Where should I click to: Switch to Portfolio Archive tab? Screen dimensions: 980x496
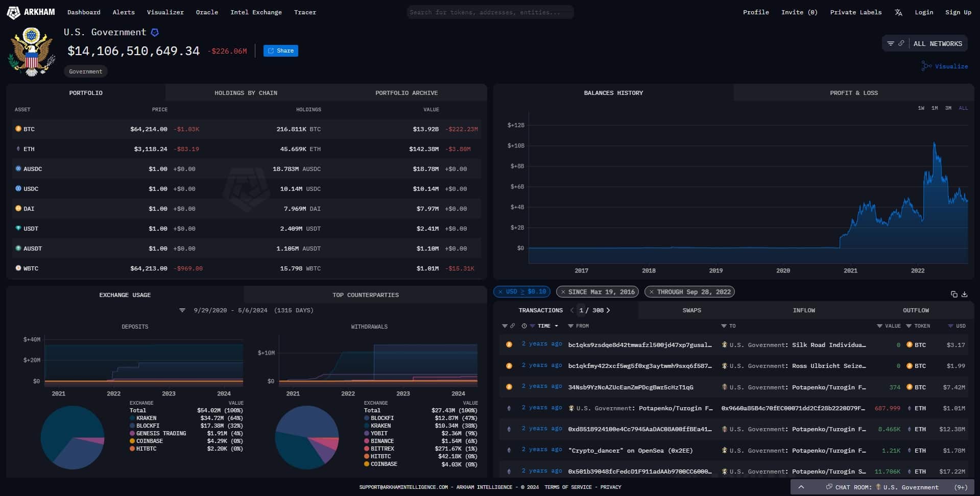tap(407, 93)
